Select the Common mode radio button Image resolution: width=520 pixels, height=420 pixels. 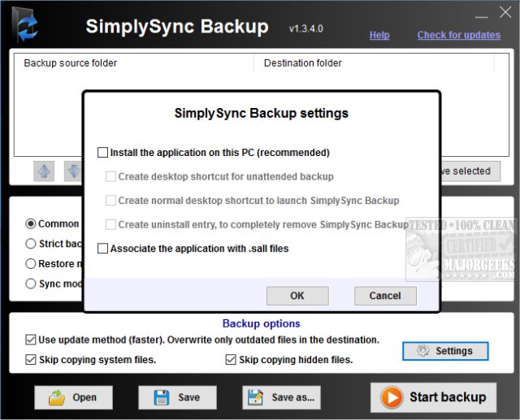pyautogui.click(x=31, y=223)
